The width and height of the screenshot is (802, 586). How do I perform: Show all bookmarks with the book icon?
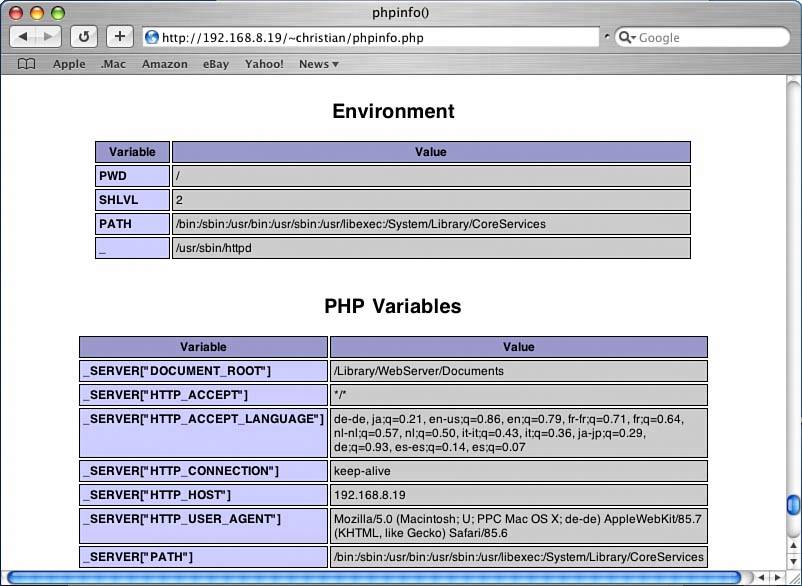click(x=27, y=64)
